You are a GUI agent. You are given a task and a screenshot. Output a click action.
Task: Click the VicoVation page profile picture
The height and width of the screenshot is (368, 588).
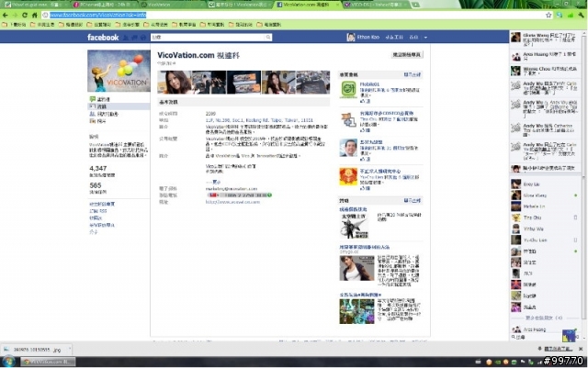(119, 71)
